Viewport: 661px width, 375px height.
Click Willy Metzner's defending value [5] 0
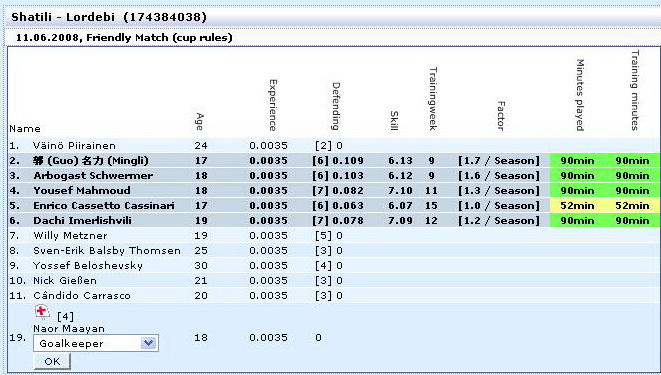tap(329, 236)
